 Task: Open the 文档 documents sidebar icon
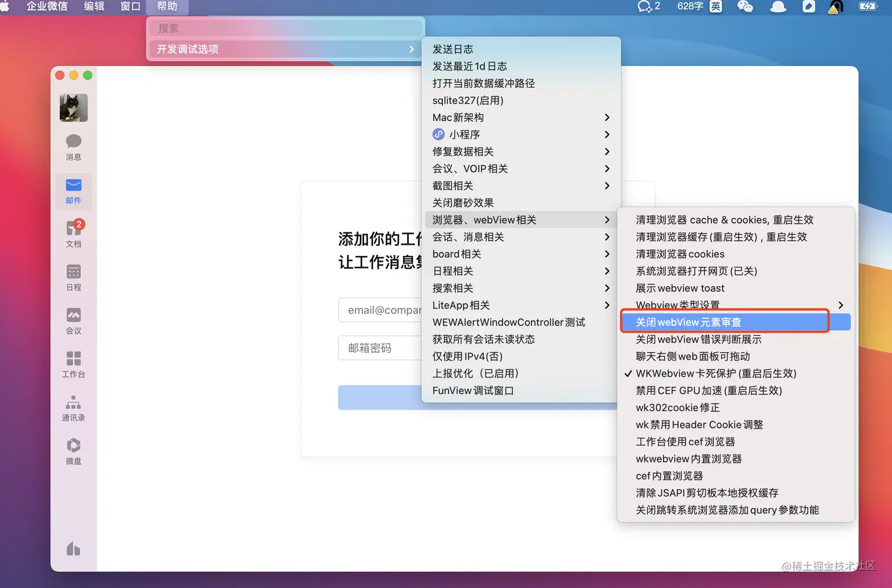coord(73,233)
